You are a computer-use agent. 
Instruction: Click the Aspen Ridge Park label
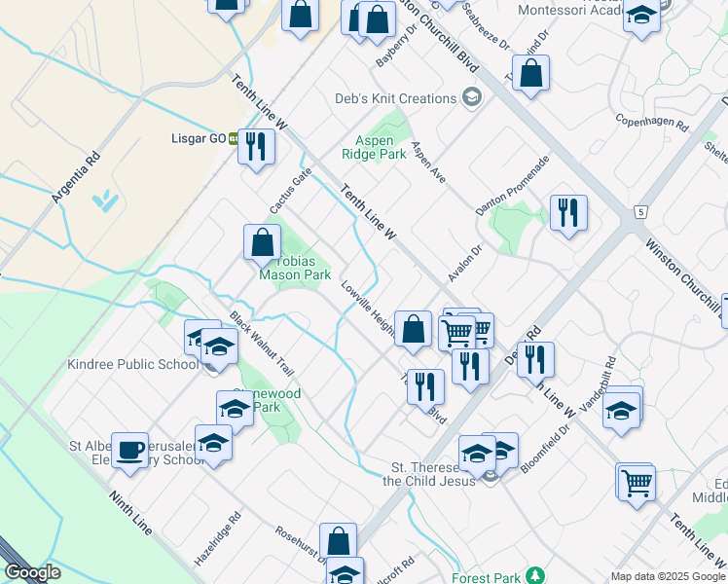point(374,147)
